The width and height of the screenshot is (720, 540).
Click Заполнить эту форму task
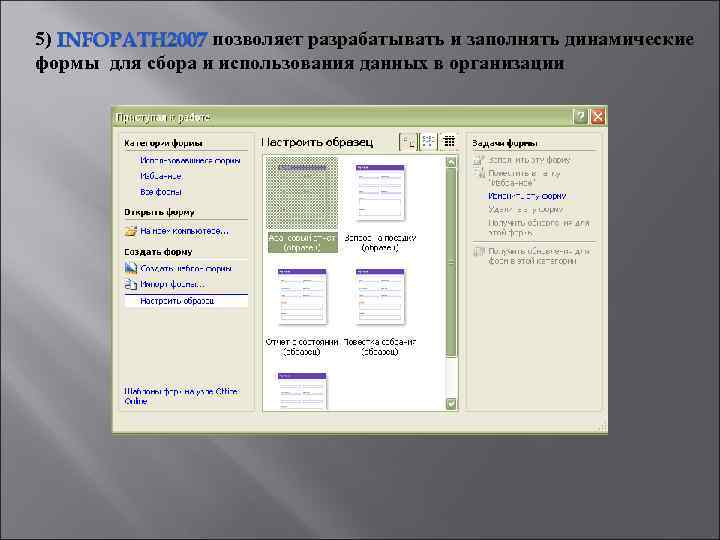tap(529, 160)
